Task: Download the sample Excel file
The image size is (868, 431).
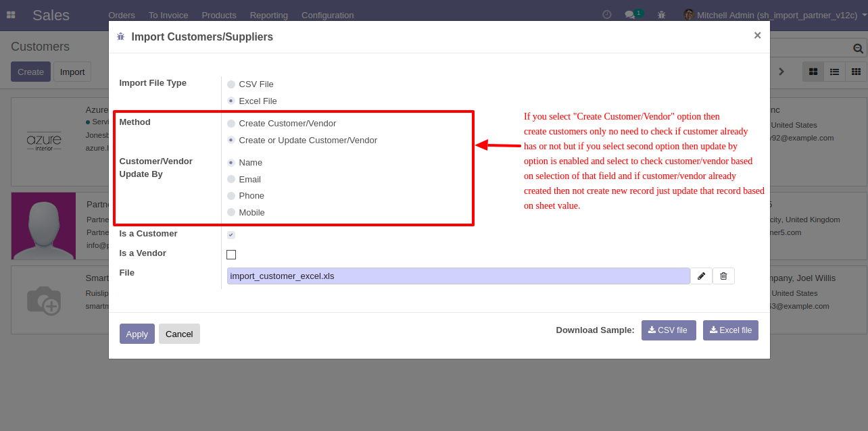Action: [x=731, y=330]
